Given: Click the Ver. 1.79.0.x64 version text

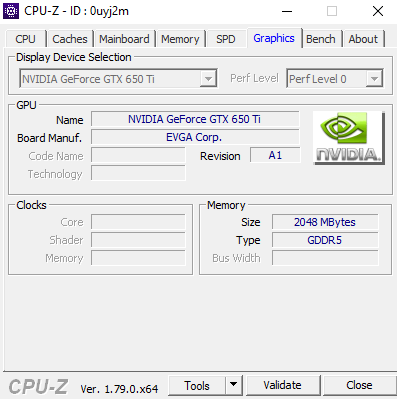Looking at the screenshot, I should [119, 389].
